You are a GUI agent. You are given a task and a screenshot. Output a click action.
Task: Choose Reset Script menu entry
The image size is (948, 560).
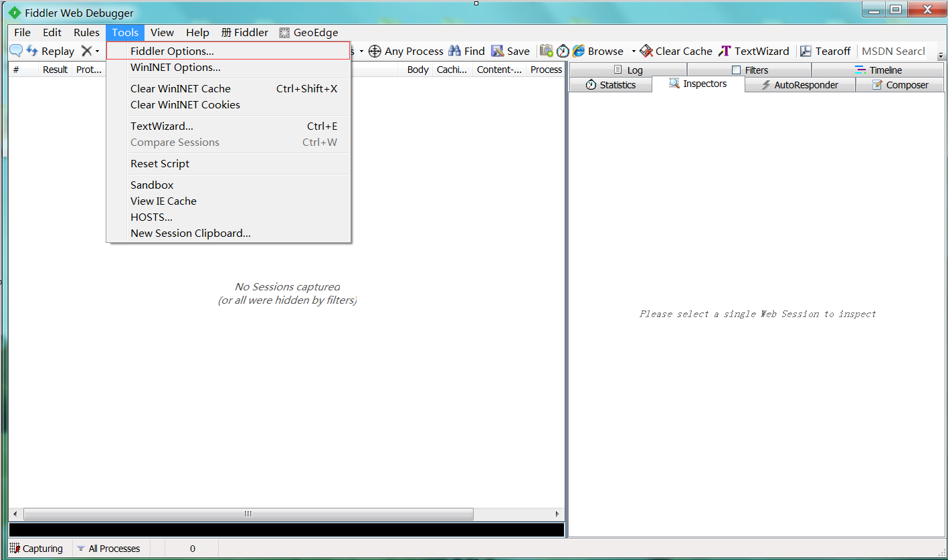(229, 163)
